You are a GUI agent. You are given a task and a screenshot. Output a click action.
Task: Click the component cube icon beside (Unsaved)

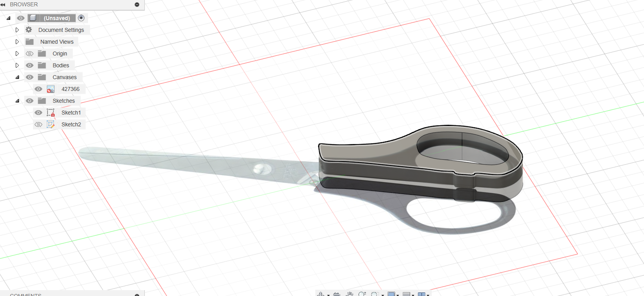pos(33,18)
